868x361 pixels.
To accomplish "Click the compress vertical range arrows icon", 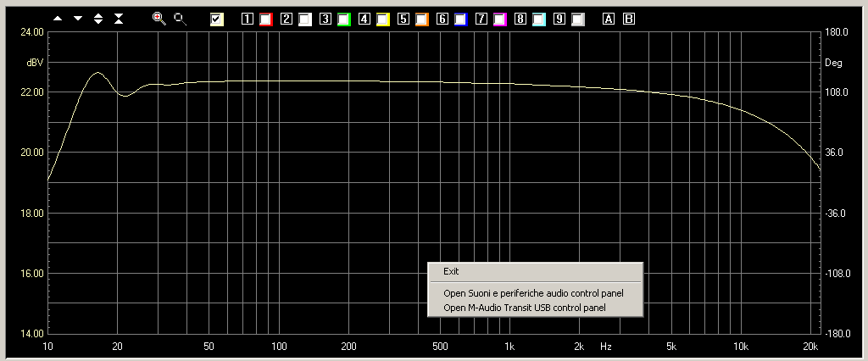I will 118,18.
